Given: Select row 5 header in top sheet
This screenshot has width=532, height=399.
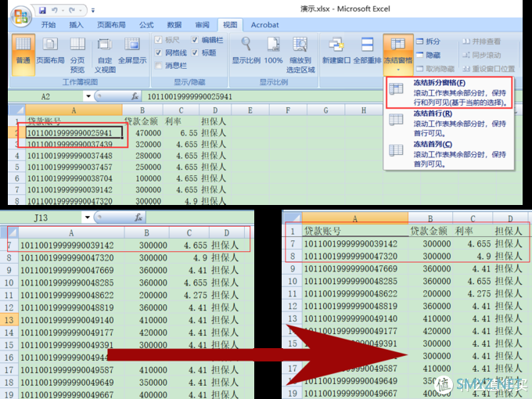Looking at the screenshot, I should click(17, 167).
